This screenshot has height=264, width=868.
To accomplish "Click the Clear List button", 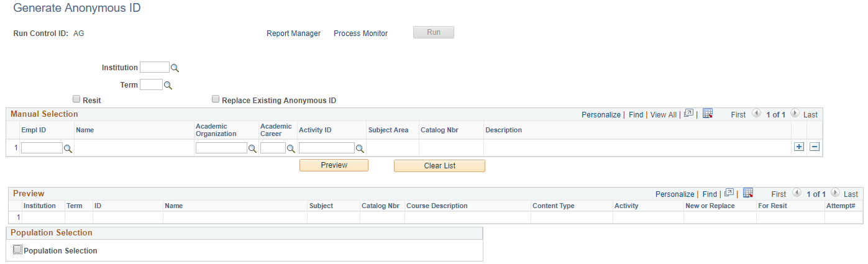I will [x=439, y=166].
